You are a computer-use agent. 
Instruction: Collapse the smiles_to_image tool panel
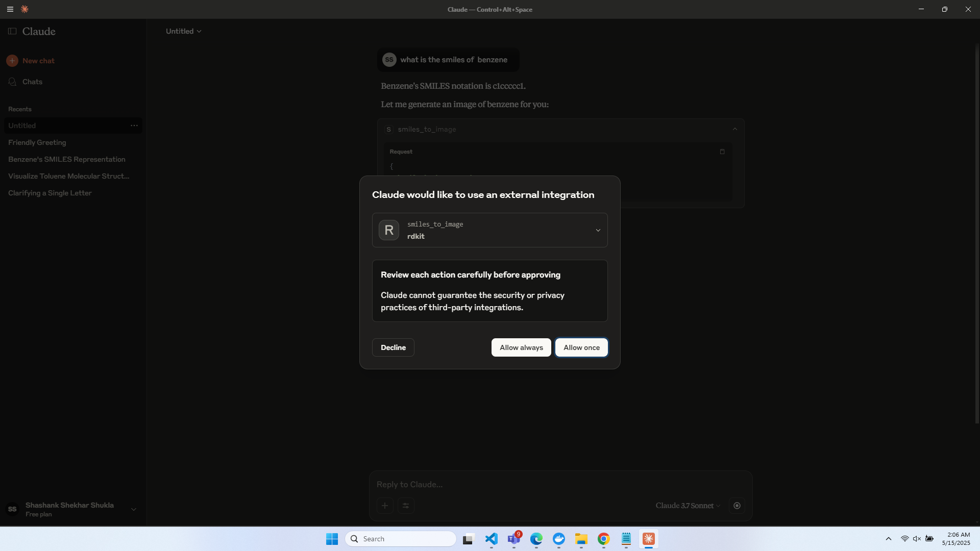tap(735, 129)
